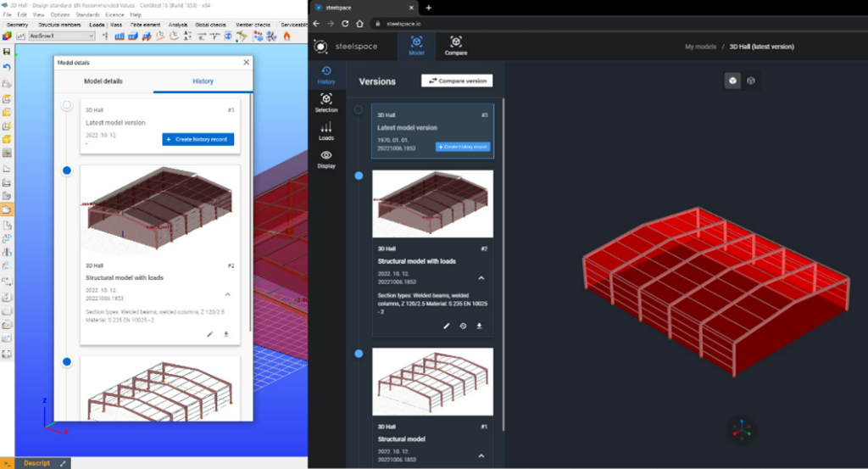868x469 pixels.
Task: Collapse version #2 details in Model details dialog
Action: (227, 294)
